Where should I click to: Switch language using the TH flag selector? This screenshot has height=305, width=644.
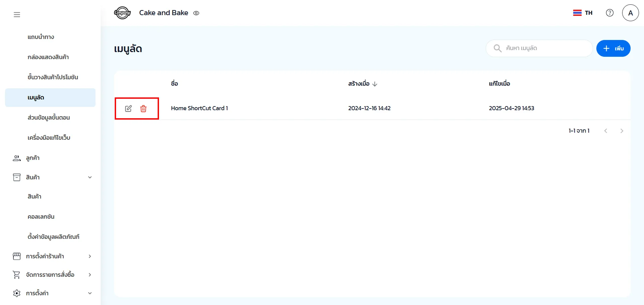(x=583, y=13)
